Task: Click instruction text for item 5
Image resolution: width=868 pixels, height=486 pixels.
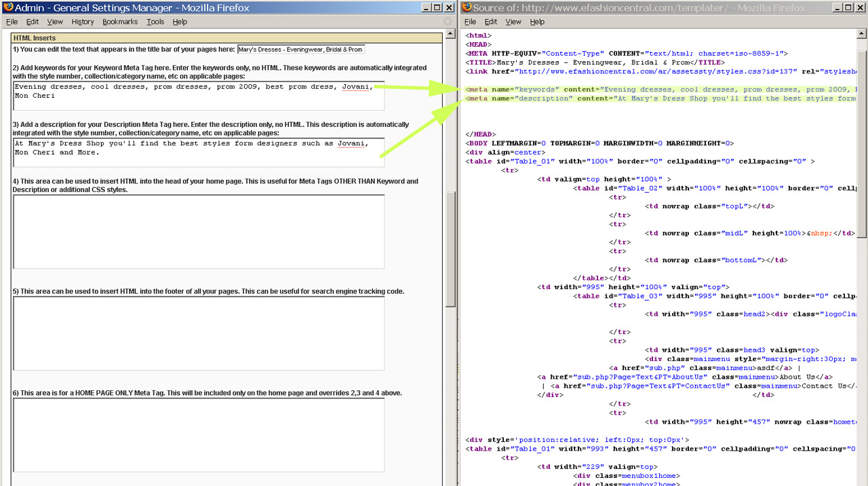Action: [208, 291]
